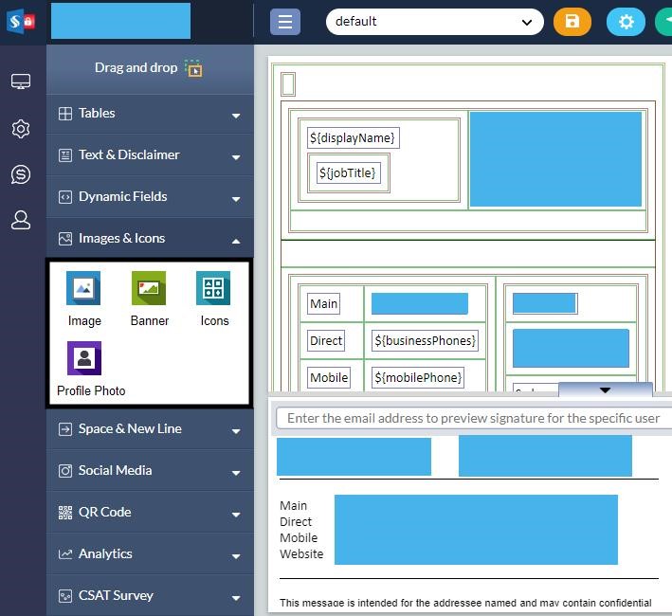Open the Analytics section

coord(150,554)
